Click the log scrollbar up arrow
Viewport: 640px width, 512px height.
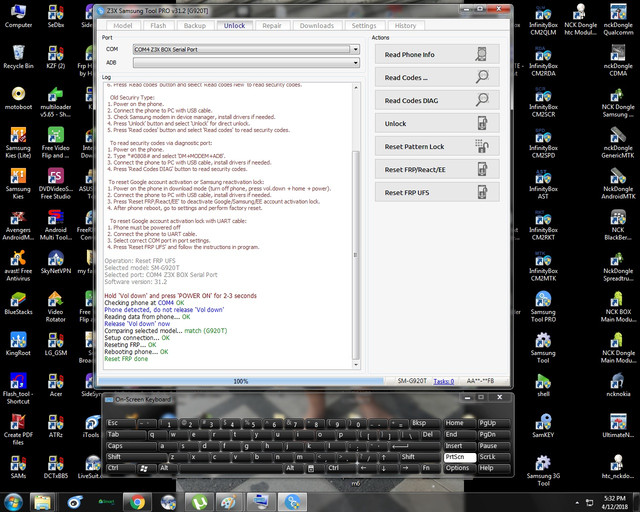click(356, 87)
